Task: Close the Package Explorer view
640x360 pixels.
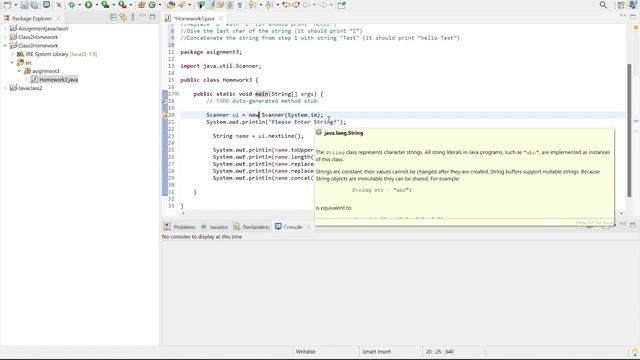Action: [58, 18]
